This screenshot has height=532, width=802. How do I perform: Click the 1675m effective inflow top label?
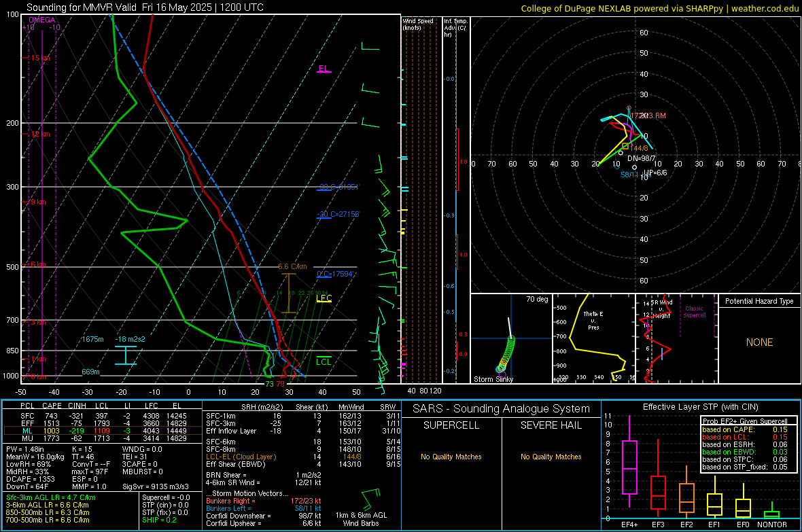[92, 339]
